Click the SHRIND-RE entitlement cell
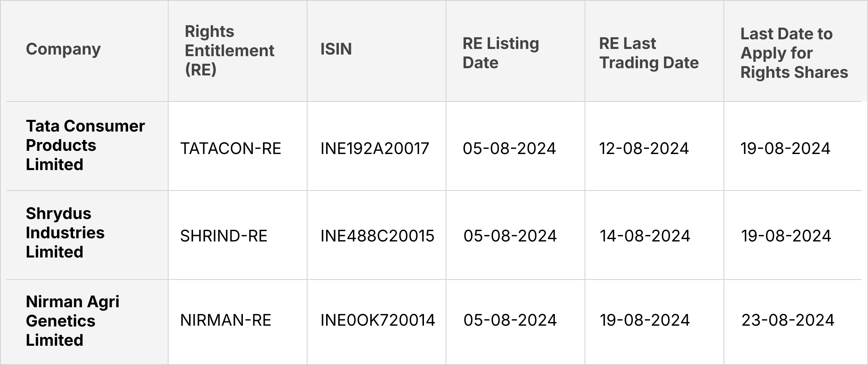This screenshot has height=365, width=868. pos(224,236)
